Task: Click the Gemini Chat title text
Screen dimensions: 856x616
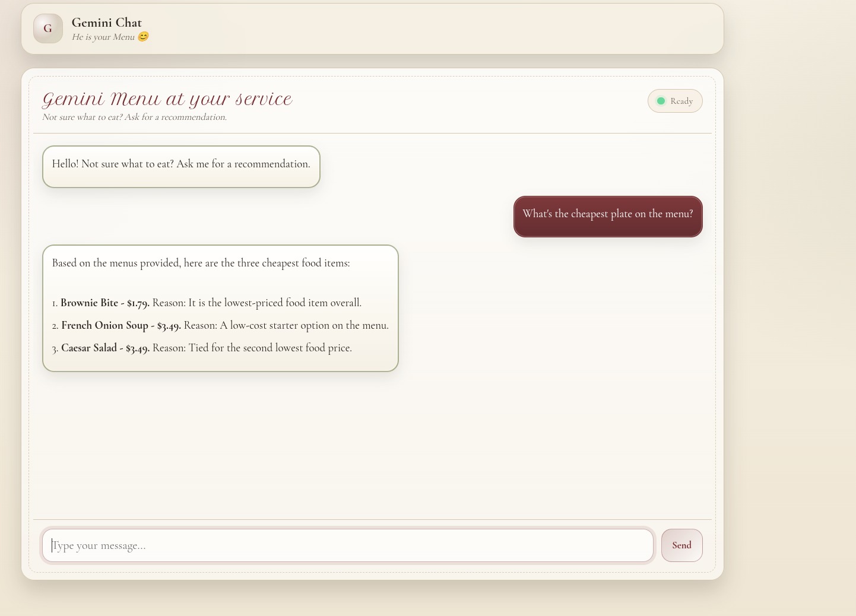Action: coord(107,23)
